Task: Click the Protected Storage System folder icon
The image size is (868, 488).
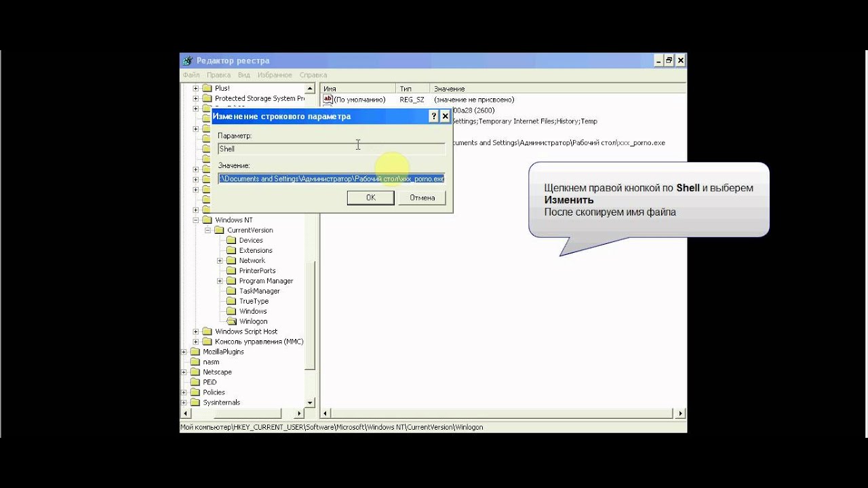Action: tap(207, 98)
